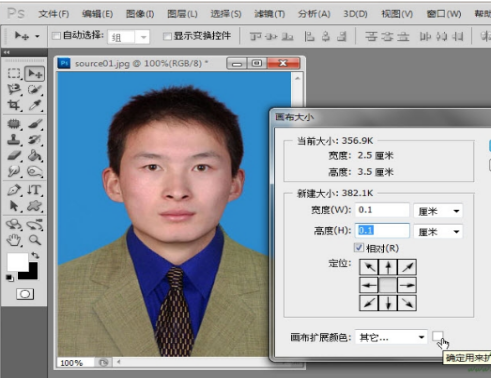Open 画布扩展颜色 dropdown
The width and height of the screenshot is (492, 378).
[391, 337]
